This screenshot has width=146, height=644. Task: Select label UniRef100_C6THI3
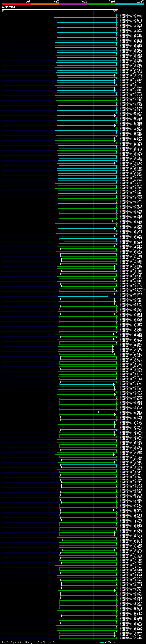131,85
